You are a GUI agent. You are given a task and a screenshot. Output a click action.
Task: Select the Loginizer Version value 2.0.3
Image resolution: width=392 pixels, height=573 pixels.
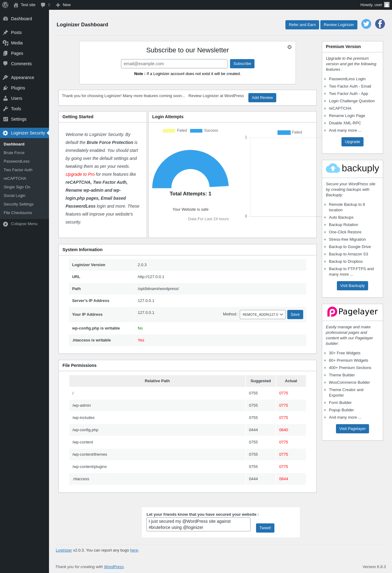click(x=142, y=265)
